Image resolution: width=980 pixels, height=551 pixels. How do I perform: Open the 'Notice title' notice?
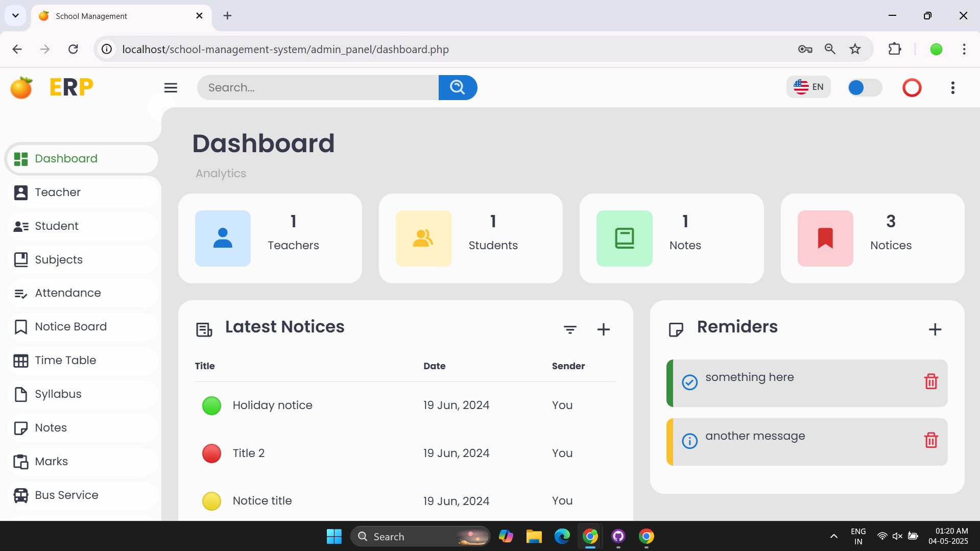262,501
